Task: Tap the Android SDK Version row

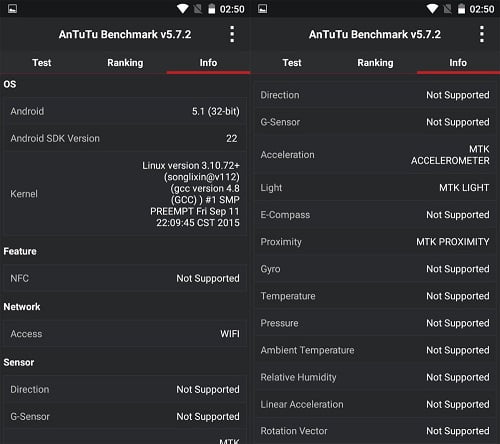Action: tap(125, 138)
